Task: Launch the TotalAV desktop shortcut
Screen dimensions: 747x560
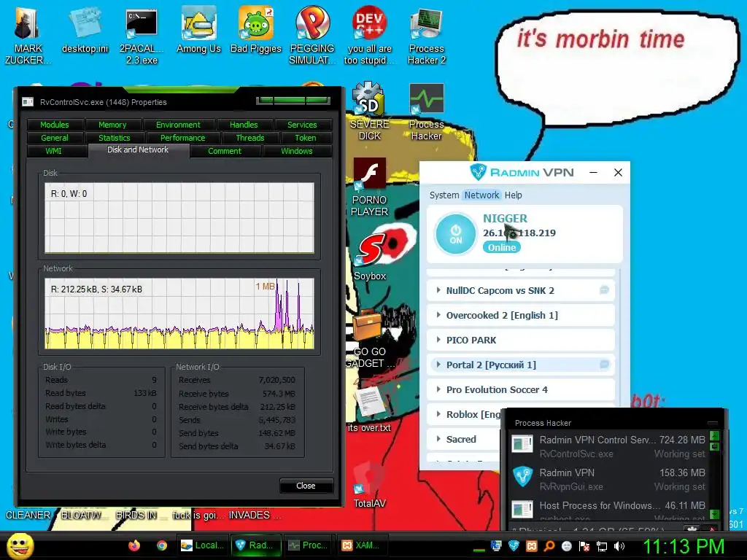Action: (x=369, y=486)
